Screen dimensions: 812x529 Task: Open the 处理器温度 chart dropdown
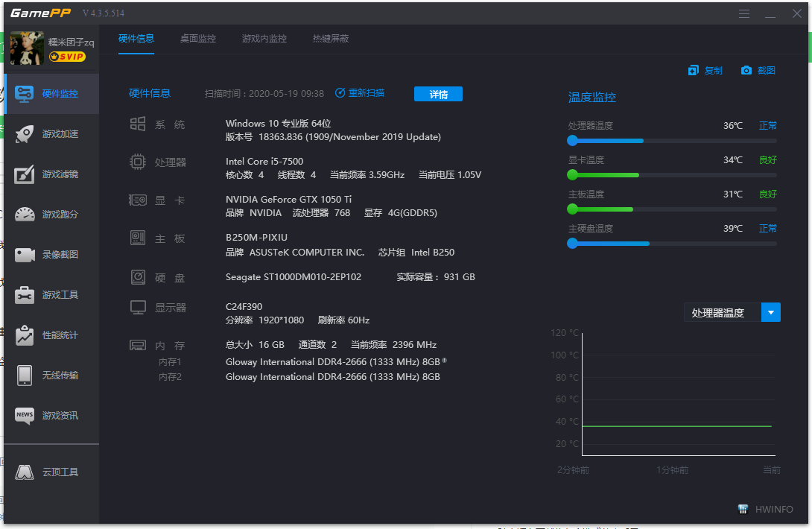pyautogui.click(x=772, y=312)
